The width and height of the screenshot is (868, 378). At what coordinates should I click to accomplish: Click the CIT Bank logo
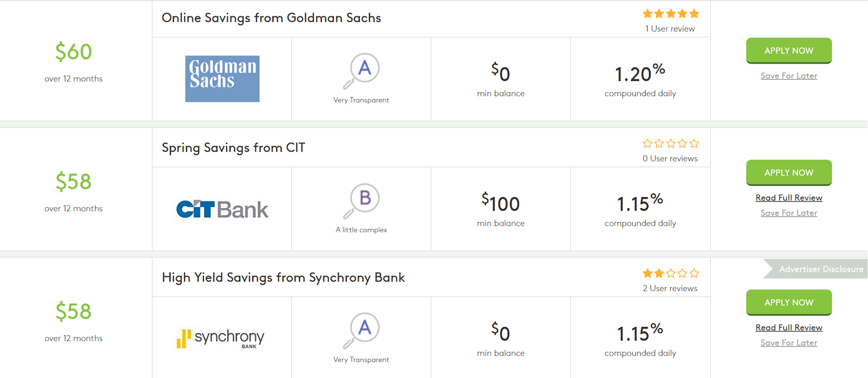coord(222,209)
